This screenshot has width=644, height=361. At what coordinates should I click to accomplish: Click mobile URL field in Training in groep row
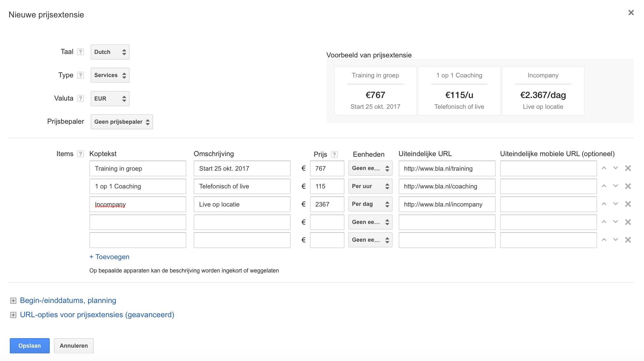coord(549,168)
